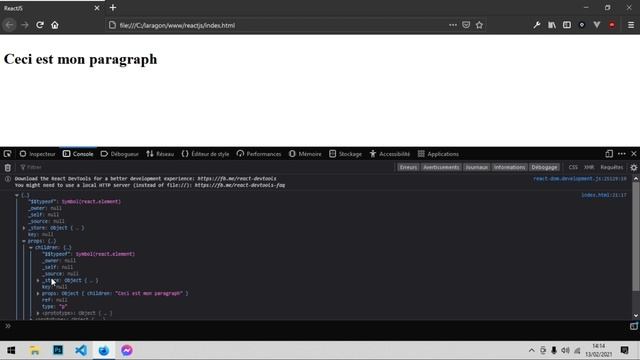Toggle responsive design mode icon
The image size is (640, 360).
pyautogui.click(x=609, y=154)
